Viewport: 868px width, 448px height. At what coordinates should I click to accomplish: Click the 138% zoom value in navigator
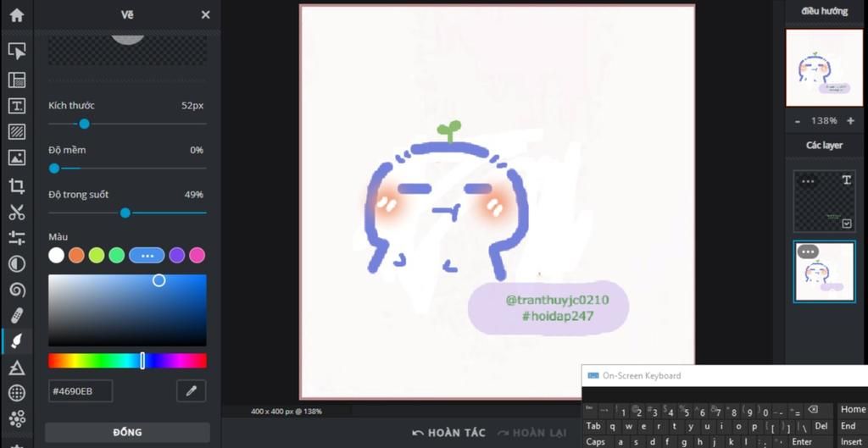[824, 120]
